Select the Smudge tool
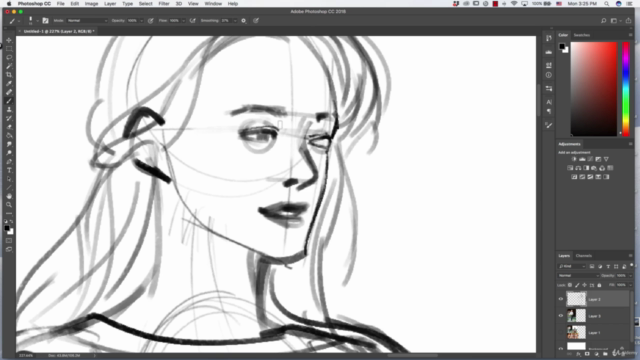This screenshot has height=360, width=640. pos(9,144)
